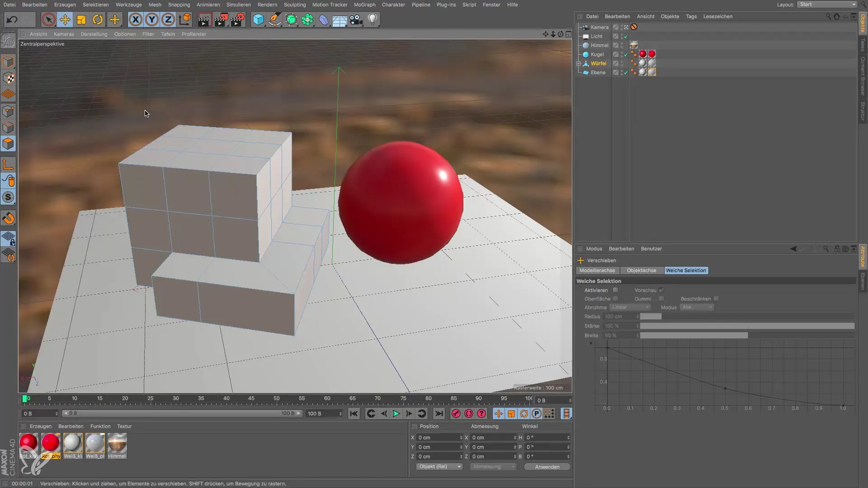Screen dimensions: 868x488
Task: Switch to the Objektachse tab
Action: pos(642,270)
